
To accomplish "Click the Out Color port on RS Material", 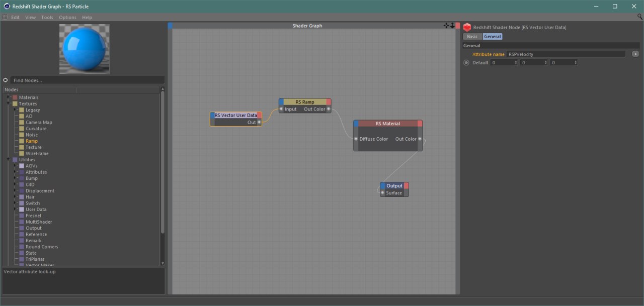I will (420, 139).
